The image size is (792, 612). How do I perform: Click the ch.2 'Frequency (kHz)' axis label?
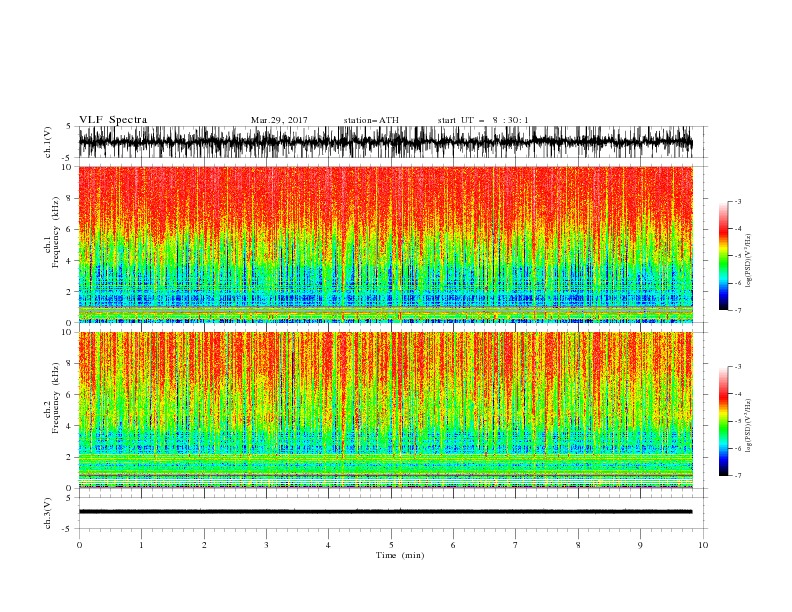[56, 397]
